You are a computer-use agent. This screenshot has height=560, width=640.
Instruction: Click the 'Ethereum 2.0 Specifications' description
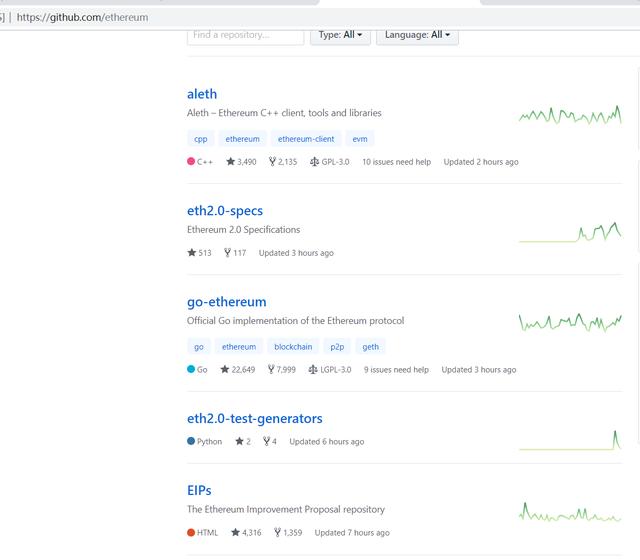click(243, 230)
